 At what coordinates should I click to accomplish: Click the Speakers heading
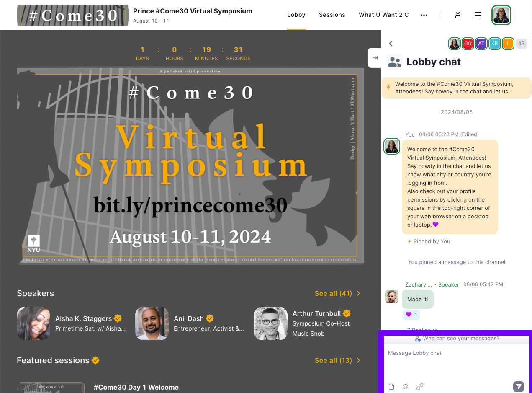click(35, 293)
